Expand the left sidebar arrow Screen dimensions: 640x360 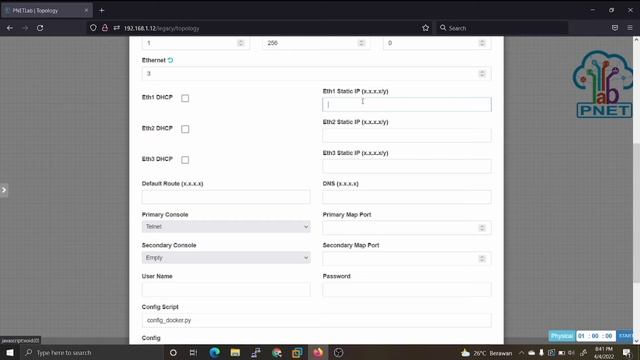pos(4,190)
